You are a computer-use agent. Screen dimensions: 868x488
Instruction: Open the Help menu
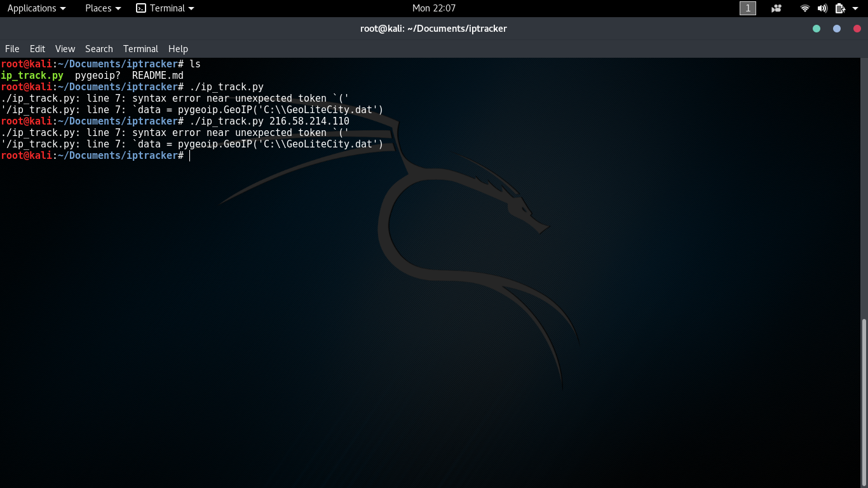[x=178, y=49]
